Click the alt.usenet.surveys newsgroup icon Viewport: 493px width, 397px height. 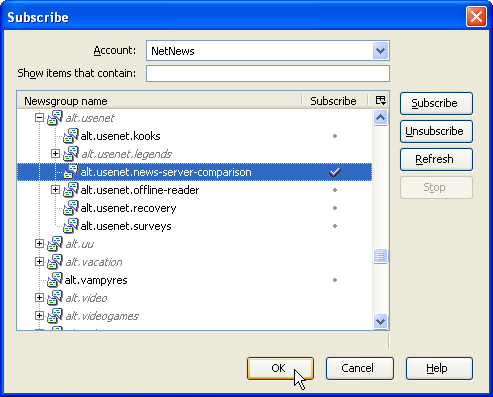tap(71, 226)
